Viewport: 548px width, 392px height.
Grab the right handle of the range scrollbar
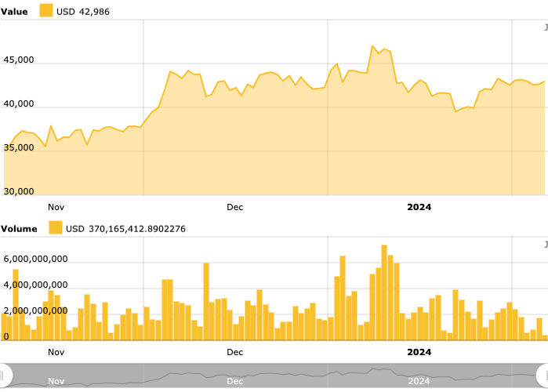(543, 376)
